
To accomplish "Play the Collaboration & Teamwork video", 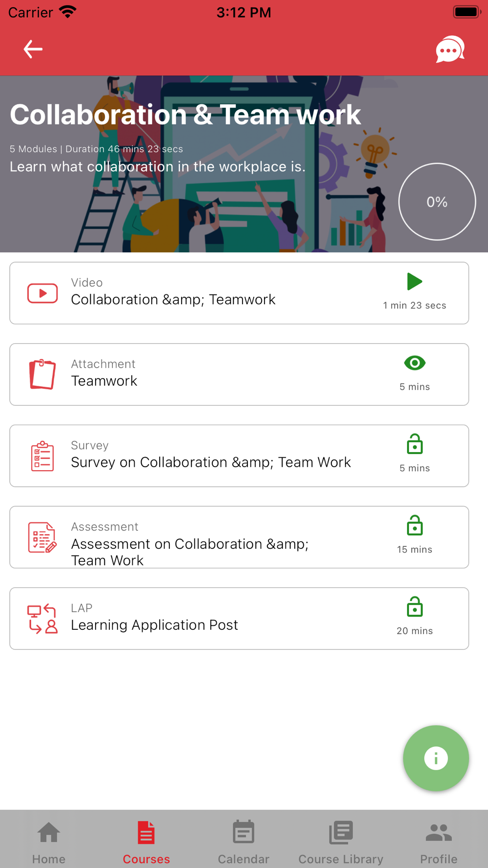I will 414,282.
